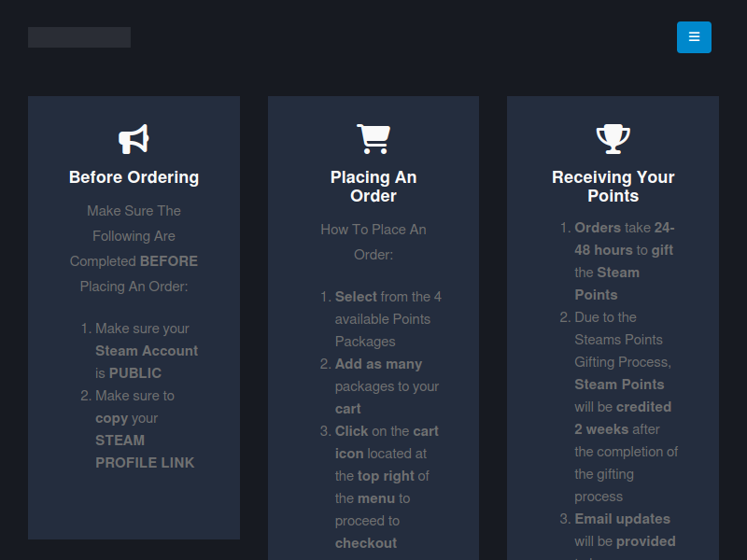Click the "Due to the Steams Points Gifting Process" item
The width and height of the screenshot is (747, 560).
point(626,407)
